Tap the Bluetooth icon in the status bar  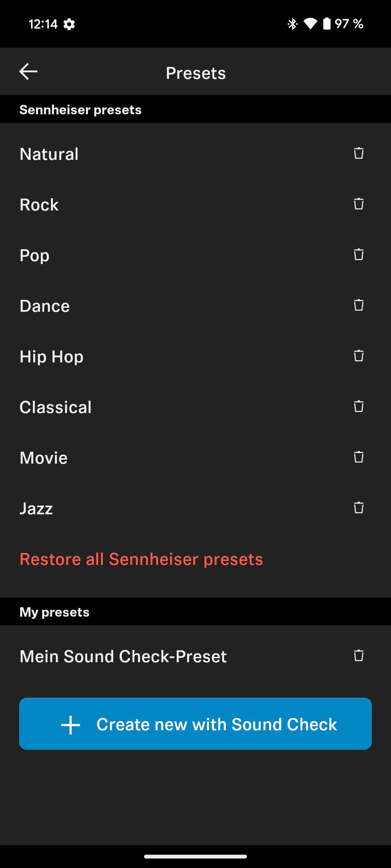292,24
